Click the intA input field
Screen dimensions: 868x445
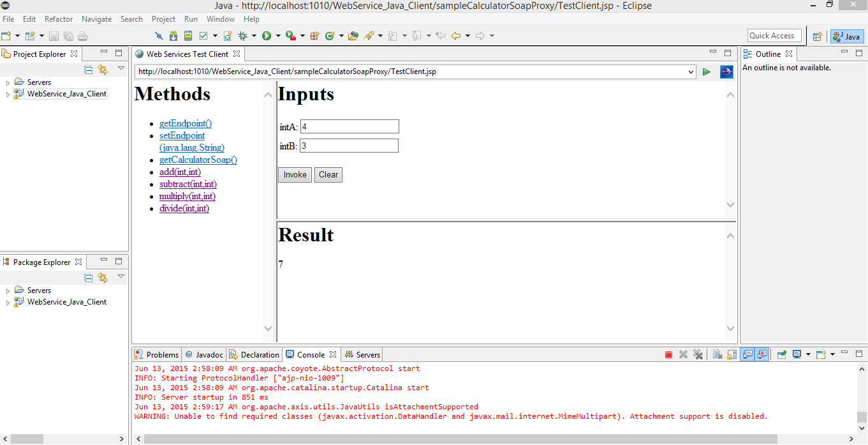(349, 127)
